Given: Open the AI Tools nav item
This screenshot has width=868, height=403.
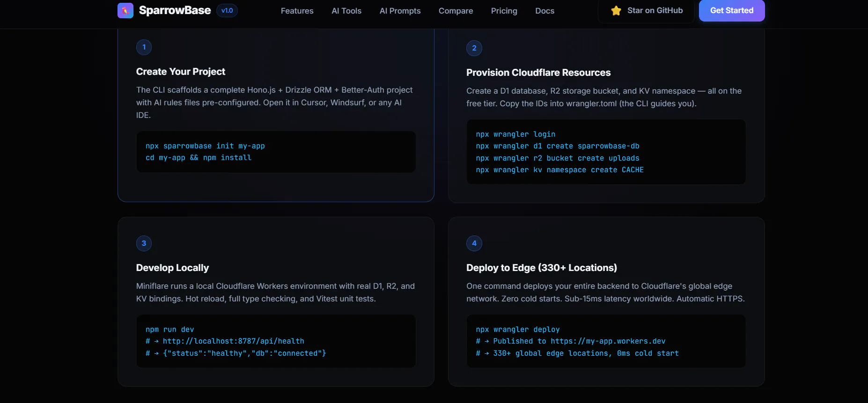Looking at the screenshot, I should (x=346, y=11).
